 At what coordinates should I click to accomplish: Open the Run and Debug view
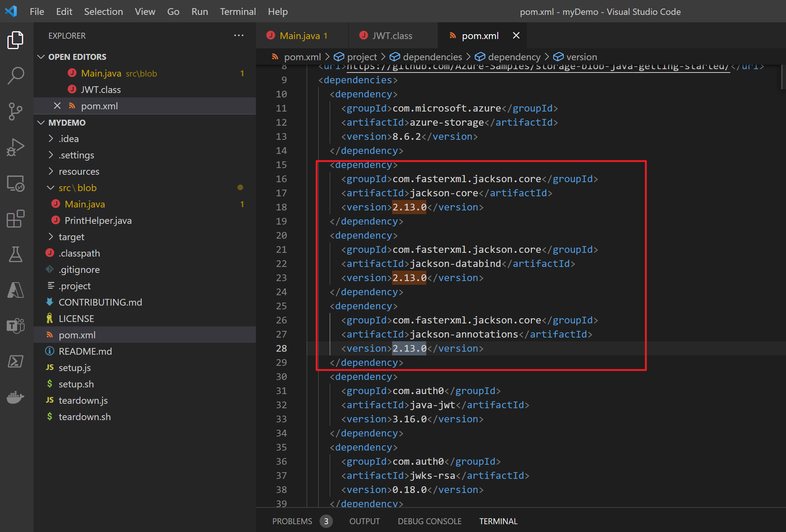(16, 147)
